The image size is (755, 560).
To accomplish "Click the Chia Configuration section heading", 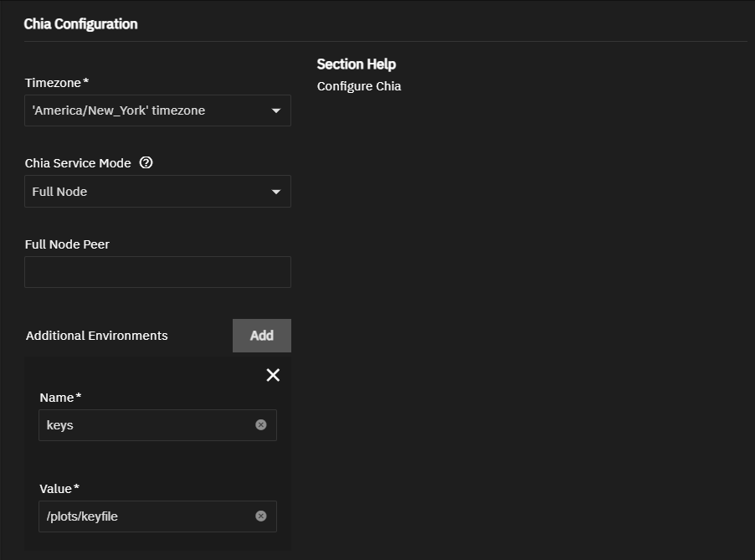I will [80, 23].
